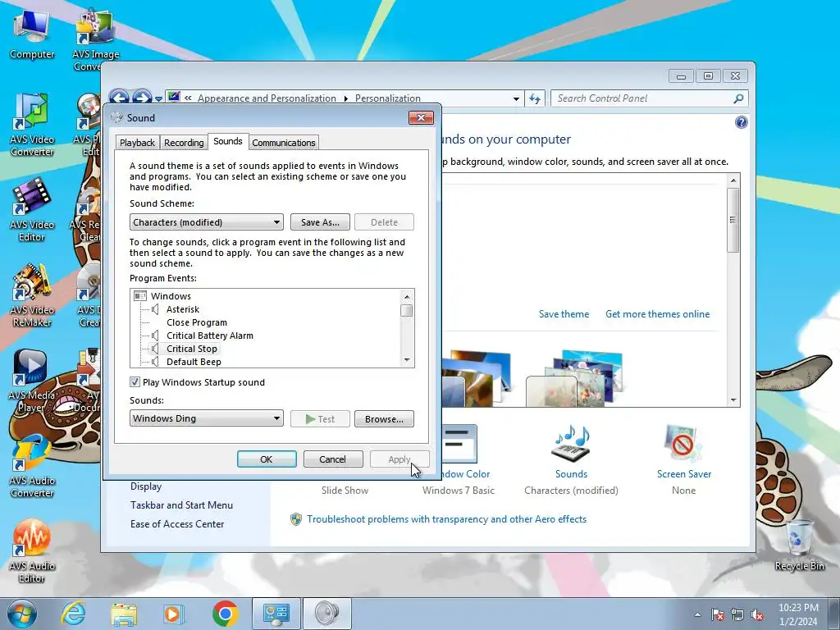
Task: Switch to the Recording tab
Action: point(184,143)
